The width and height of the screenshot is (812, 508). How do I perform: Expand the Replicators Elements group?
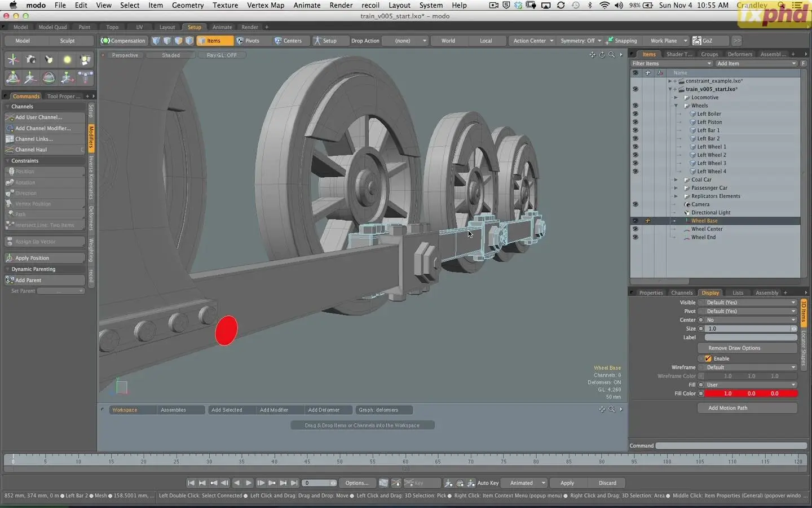tap(676, 196)
